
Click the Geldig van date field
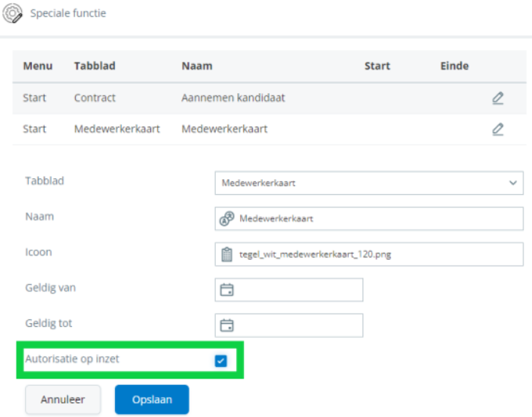point(297,290)
